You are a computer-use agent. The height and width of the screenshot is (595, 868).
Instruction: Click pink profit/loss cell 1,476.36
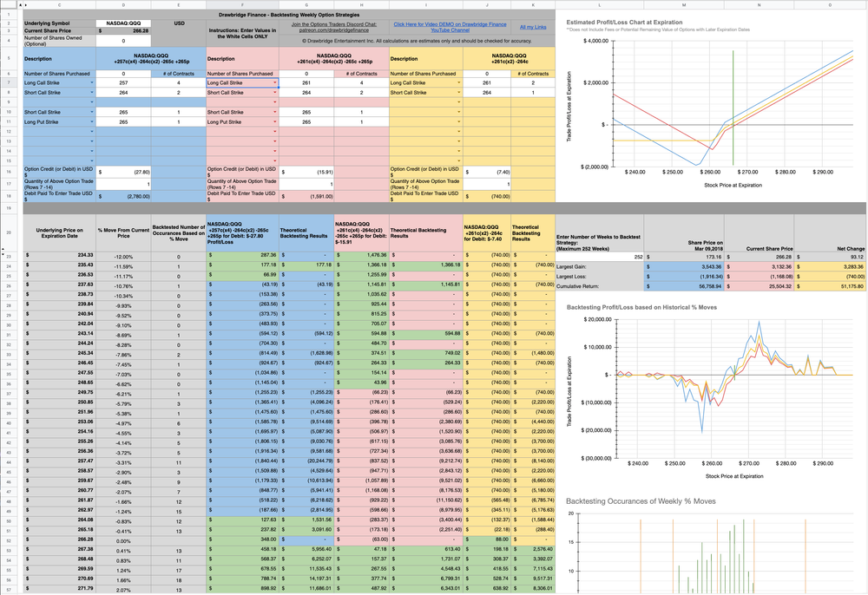tap(361, 256)
